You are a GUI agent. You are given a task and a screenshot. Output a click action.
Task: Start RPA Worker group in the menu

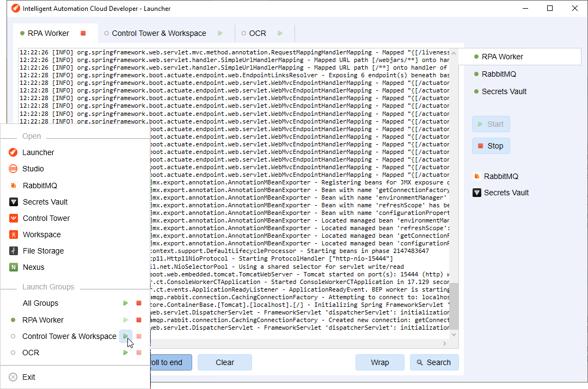(126, 320)
